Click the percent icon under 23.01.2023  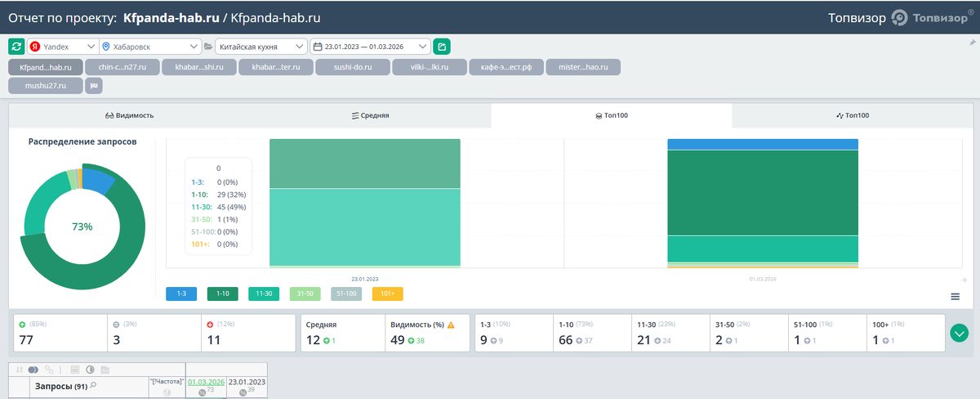pos(241,393)
